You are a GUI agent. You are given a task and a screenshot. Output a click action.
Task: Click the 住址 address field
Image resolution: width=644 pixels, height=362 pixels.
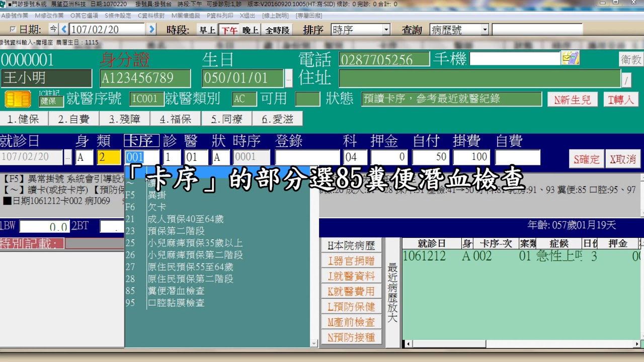click(x=480, y=78)
